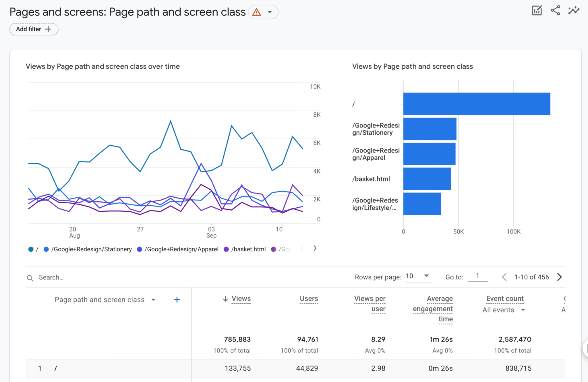Open the Page path and screen class dimension dropdown
The width and height of the screenshot is (588, 382).
coord(154,300)
